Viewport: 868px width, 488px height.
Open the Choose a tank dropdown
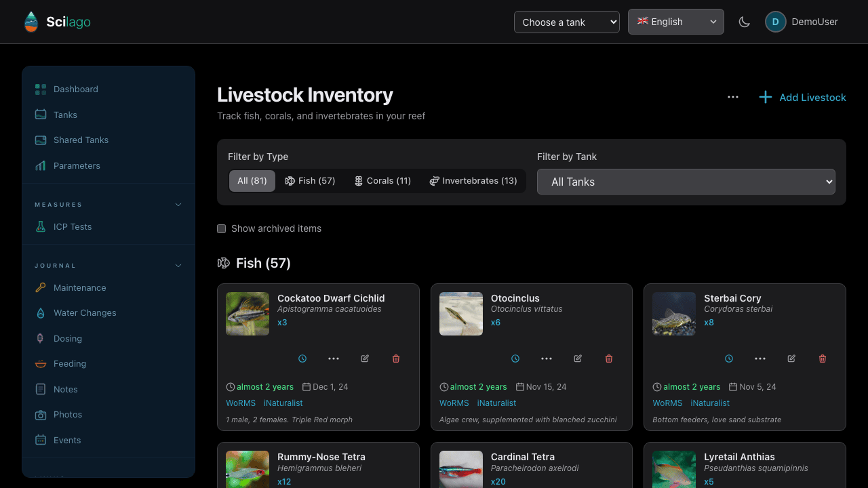567,22
